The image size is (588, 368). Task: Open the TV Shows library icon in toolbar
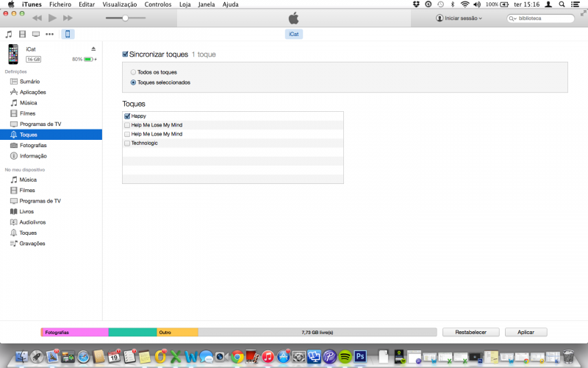36,34
